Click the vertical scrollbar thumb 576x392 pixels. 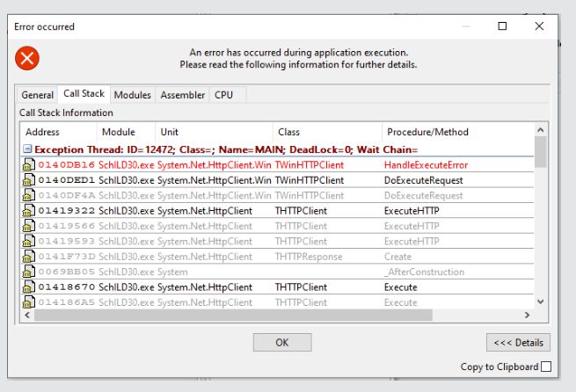point(540,152)
